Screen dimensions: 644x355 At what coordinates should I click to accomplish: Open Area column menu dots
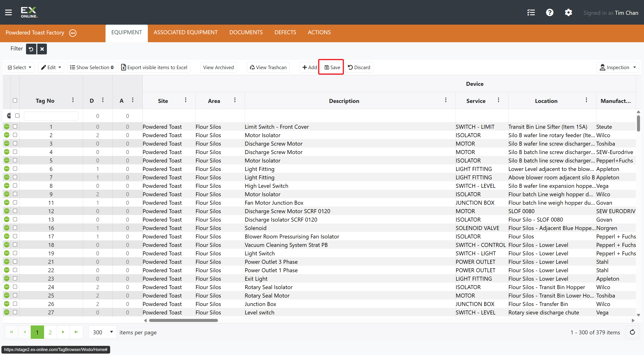235,100
